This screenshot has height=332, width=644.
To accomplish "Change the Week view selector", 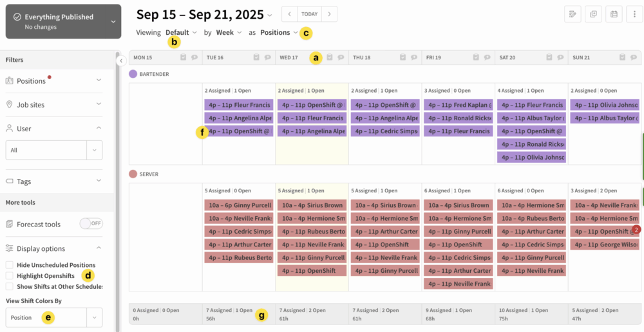I will pyautogui.click(x=229, y=32).
